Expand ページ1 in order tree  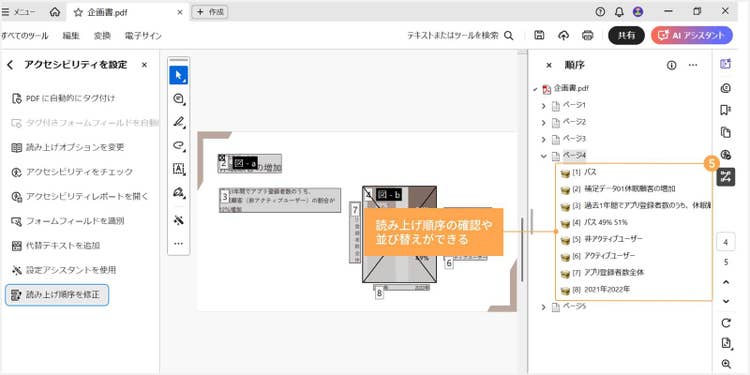[x=543, y=106]
